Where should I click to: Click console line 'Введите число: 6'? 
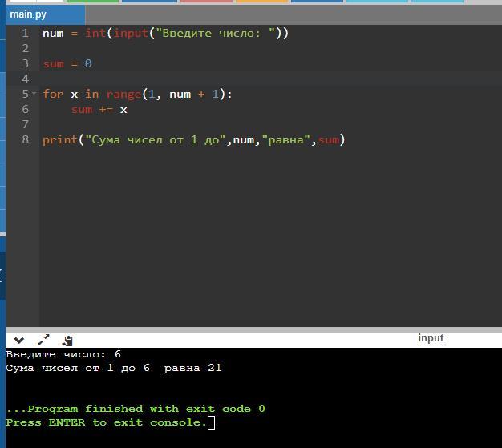pos(63,354)
